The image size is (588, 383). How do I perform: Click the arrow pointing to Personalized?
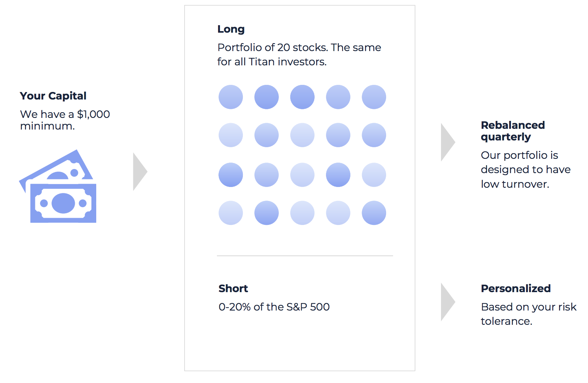click(x=447, y=302)
